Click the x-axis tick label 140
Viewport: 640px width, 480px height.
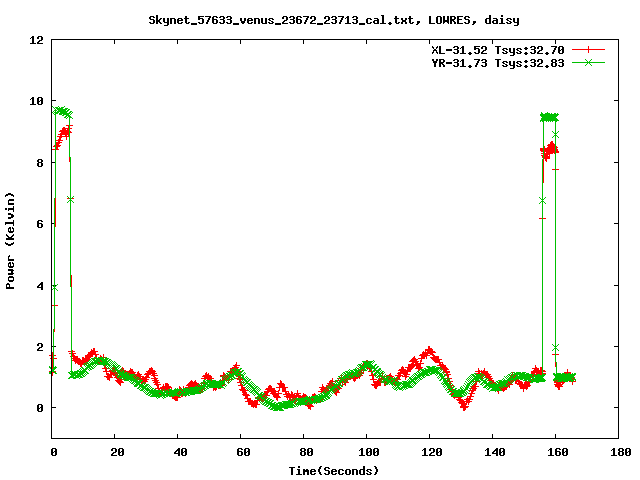click(x=495, y=452)
